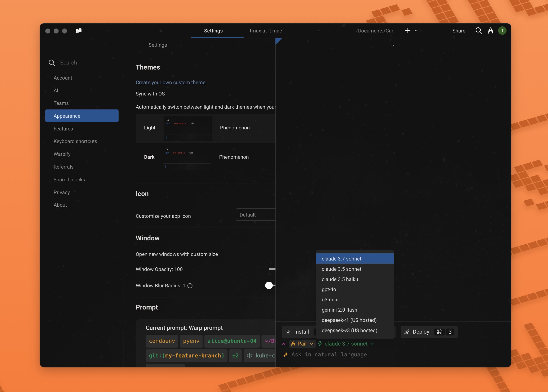
Task: Click Open new windows with custom size text
Action: [177, 254]
